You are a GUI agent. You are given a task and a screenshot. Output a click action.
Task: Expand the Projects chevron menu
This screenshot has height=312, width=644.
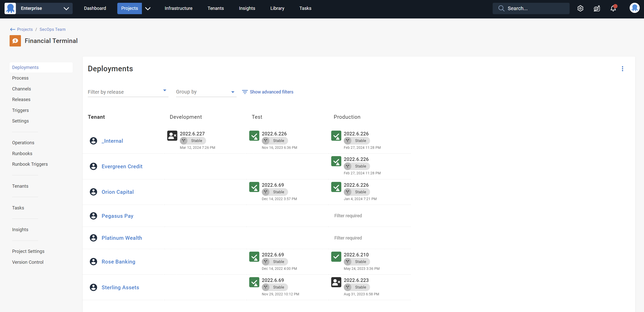[148, 8]
